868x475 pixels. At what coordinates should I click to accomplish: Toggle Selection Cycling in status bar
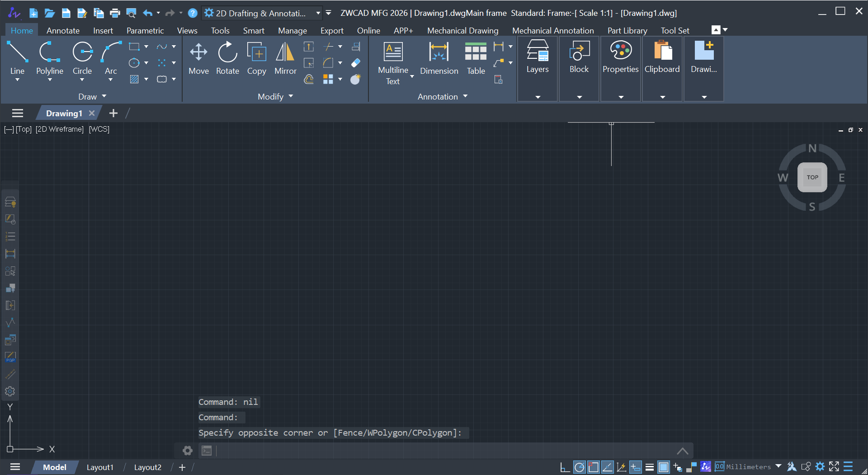[x=678, y=467]
